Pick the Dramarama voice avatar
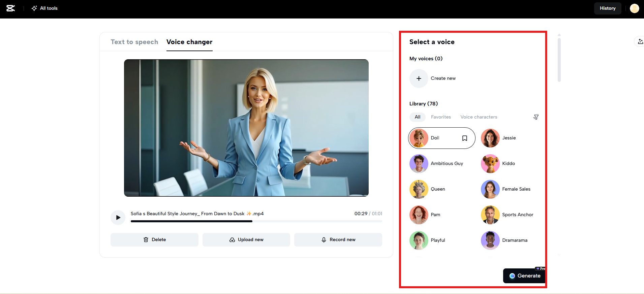This screenshot has width=644, height=294. pyautogui.click(x=490, y=240)
